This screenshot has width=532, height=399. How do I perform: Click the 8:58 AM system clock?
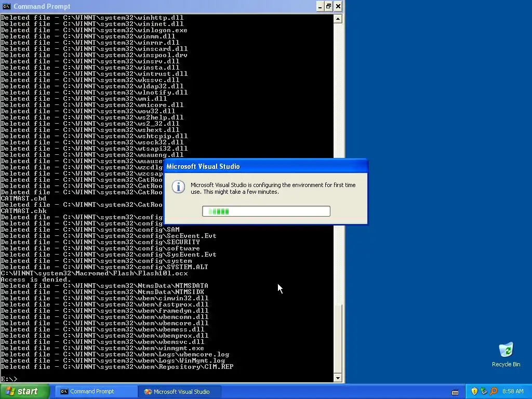tap(513, 392)
